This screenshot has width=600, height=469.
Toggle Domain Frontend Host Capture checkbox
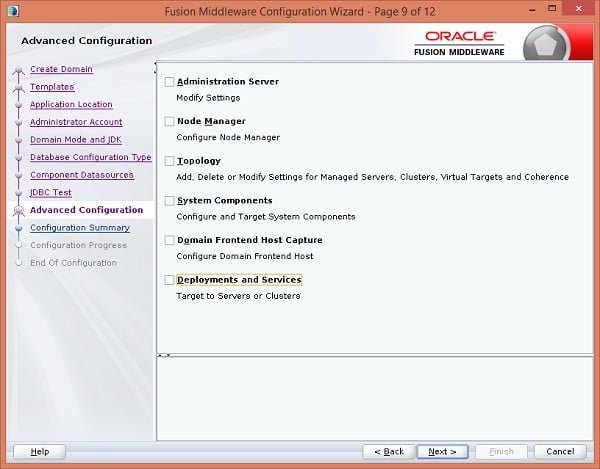(x=169, y=240)
